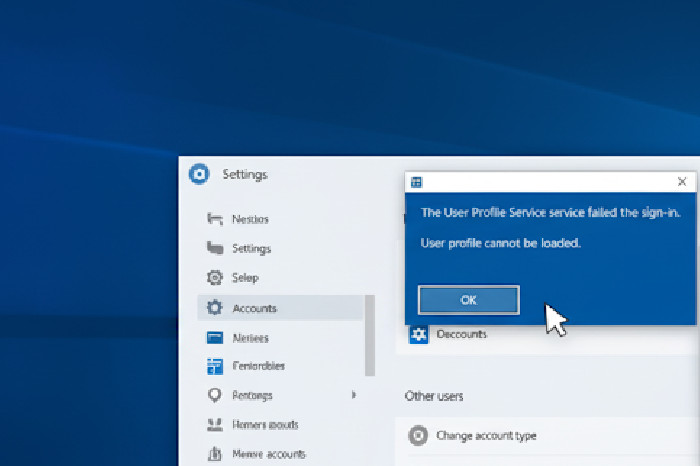
Task: Expand the Rentongs submenu arrow
Action: pyautogui.click(x=354, y=395)
